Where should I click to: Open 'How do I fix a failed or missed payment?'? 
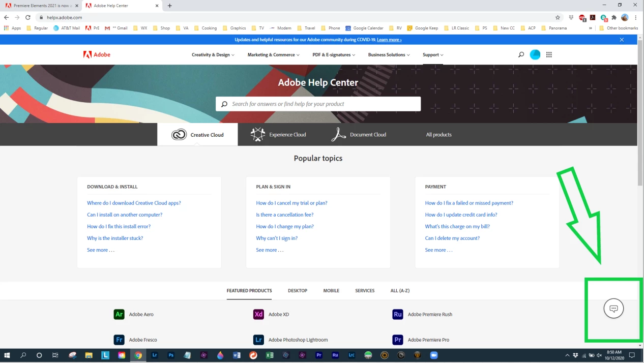(469, 203)
